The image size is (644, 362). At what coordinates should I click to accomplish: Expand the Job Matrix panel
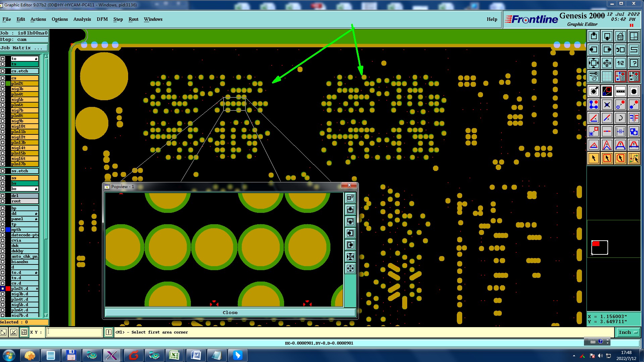click(x=23, y=48)
